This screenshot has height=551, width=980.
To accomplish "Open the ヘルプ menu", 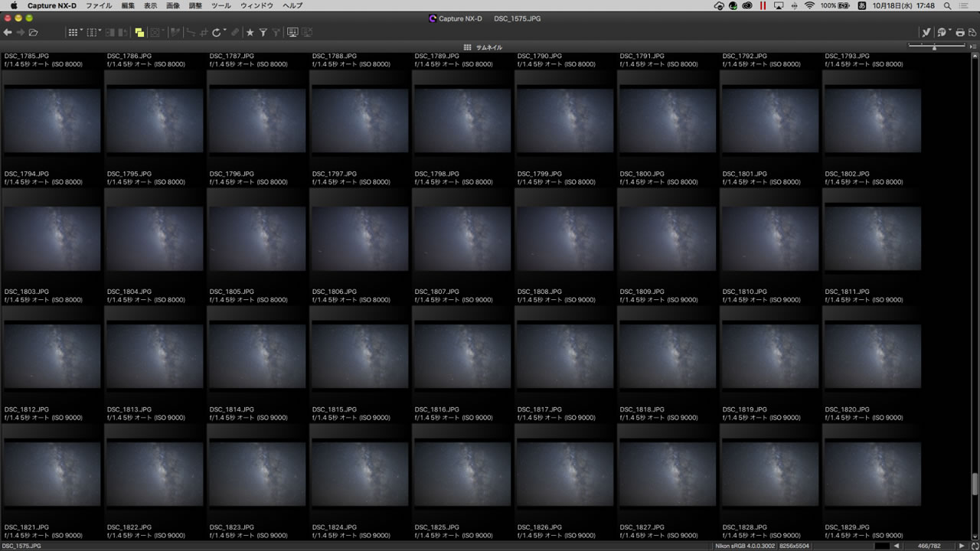I will click(x=292, y=5).
